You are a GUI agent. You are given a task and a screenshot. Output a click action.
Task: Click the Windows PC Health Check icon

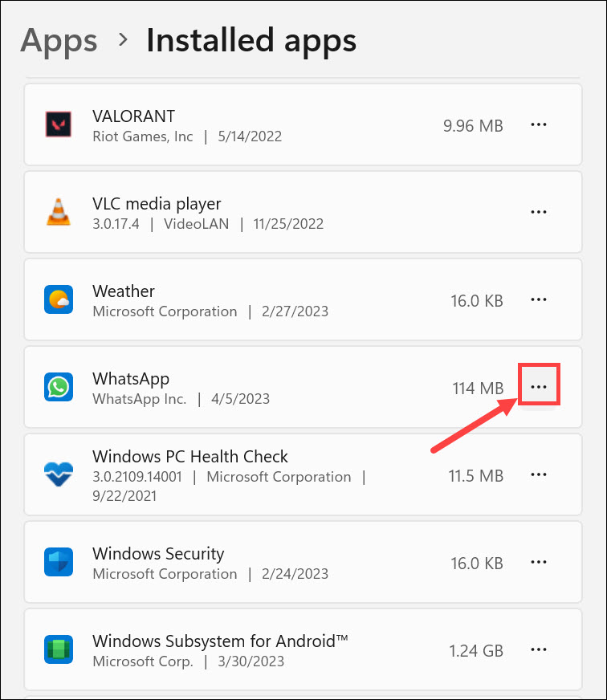tap(59, 474)
